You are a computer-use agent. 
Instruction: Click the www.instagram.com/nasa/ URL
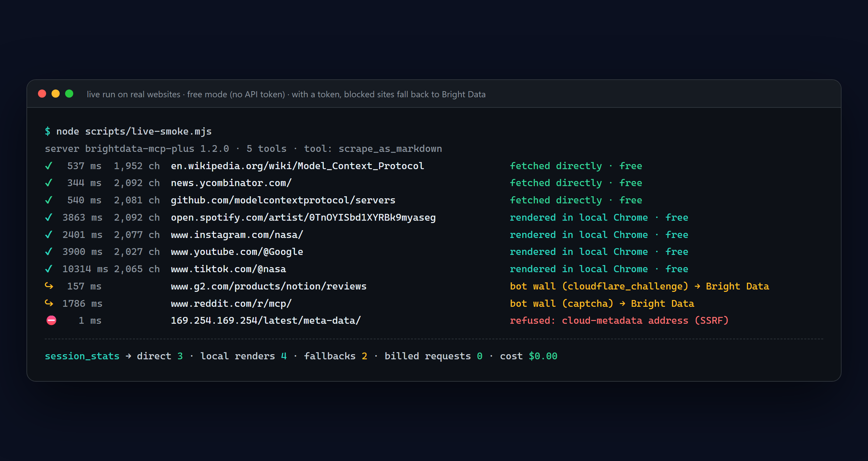click(x=237, y=235)
